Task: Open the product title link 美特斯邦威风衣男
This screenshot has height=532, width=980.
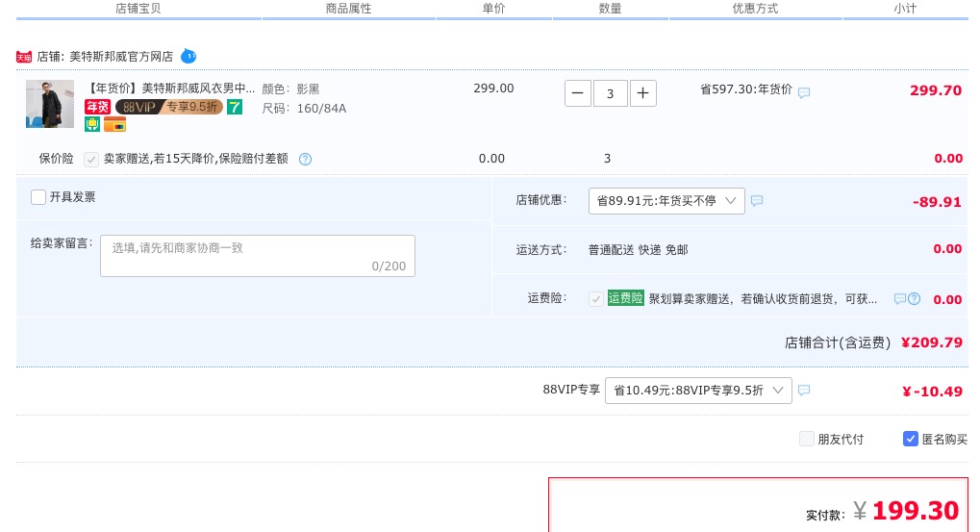Action: tap(170, 89)
